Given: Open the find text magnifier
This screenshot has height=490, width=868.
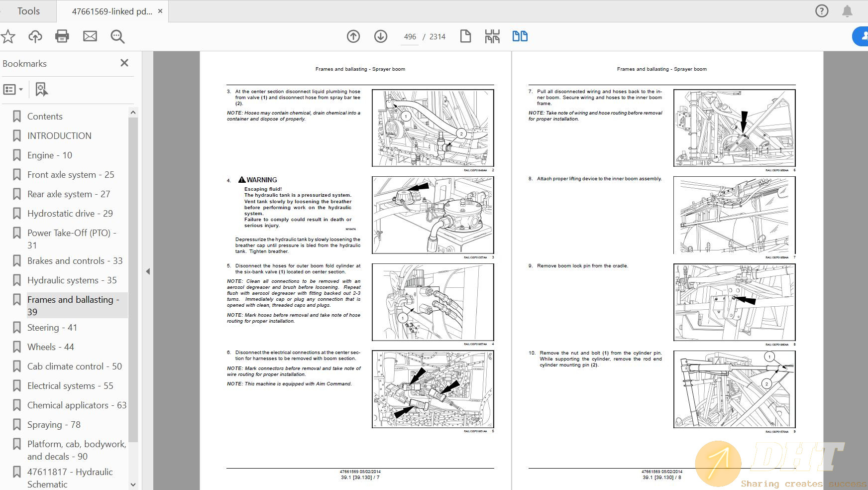Looking at the screenshot, I should click(x=117, y=36).
